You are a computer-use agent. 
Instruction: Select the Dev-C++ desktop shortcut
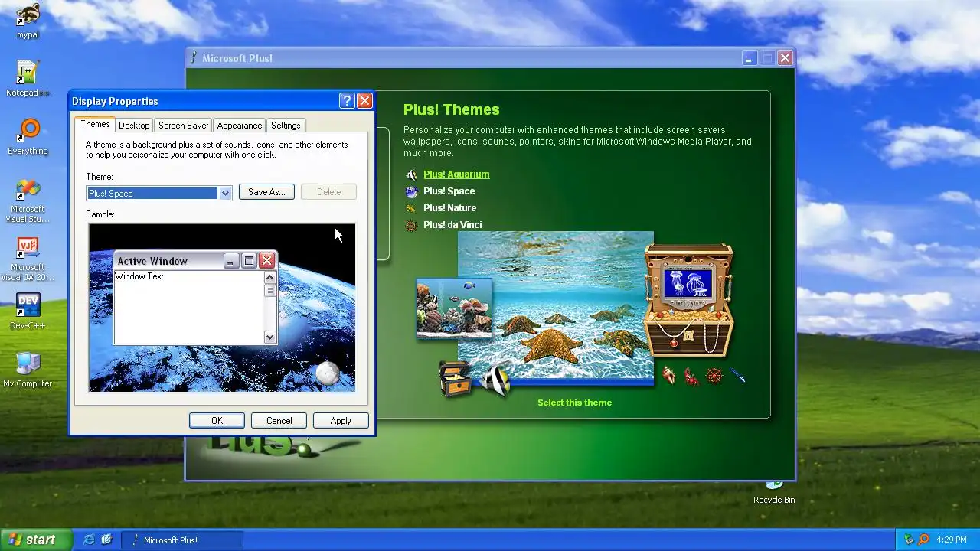click(28, 311)
